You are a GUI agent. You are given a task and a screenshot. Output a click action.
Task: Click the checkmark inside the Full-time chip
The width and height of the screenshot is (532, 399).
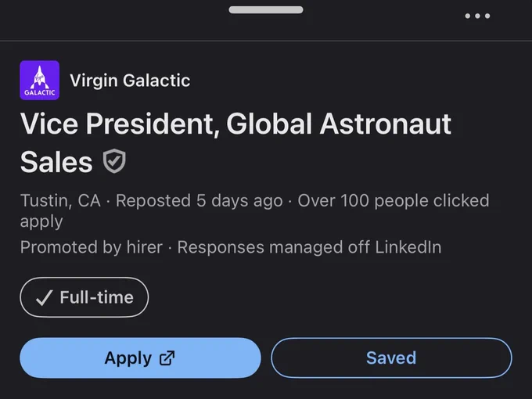click(44, 297)
